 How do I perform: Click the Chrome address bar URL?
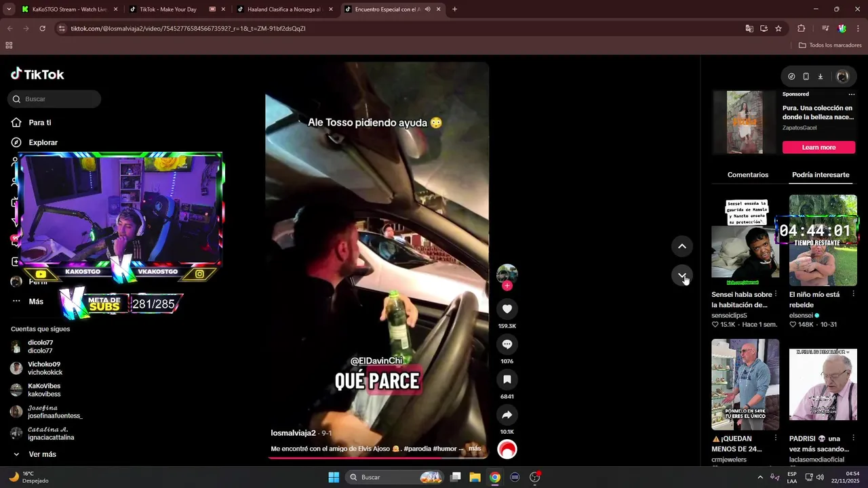[189, 28]
